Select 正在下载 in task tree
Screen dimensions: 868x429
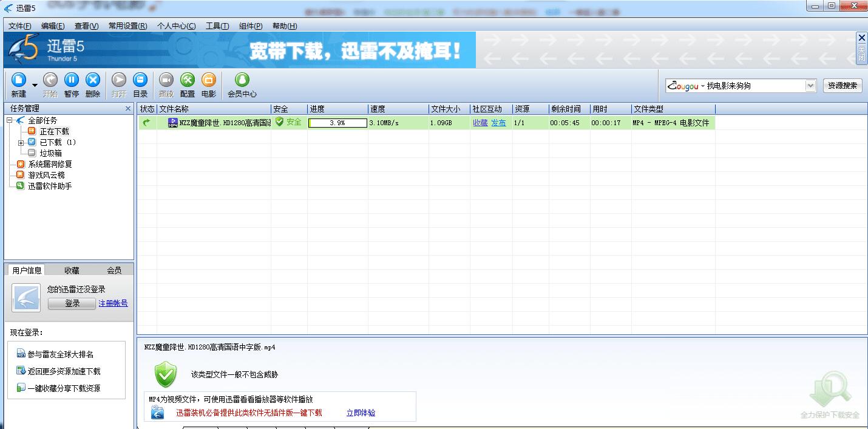click(55, 131)
